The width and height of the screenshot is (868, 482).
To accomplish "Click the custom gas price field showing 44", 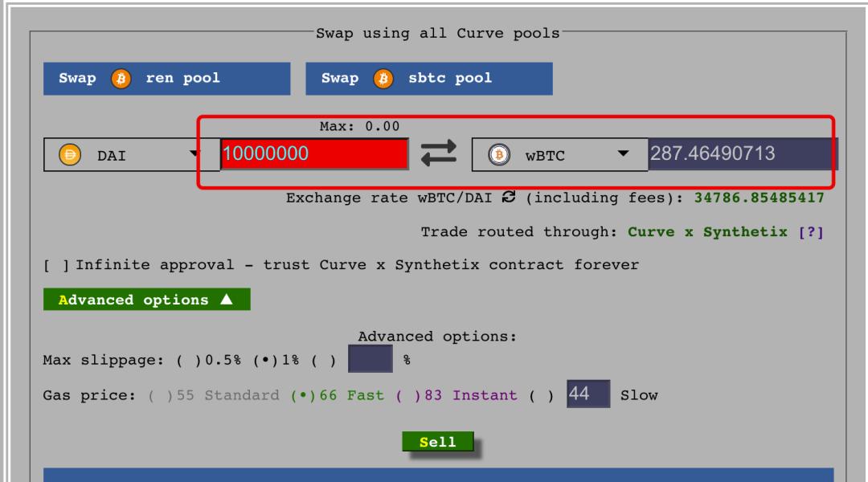I will pos(588,394).
